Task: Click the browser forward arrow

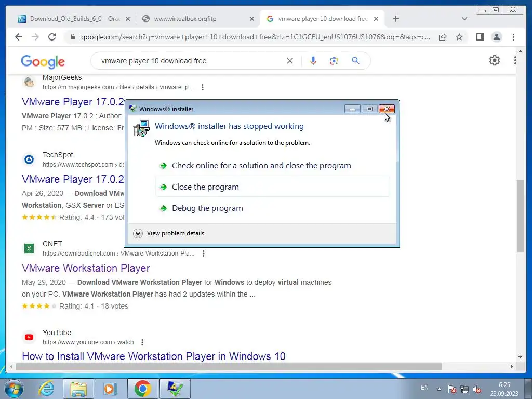Action: (35, 37)
